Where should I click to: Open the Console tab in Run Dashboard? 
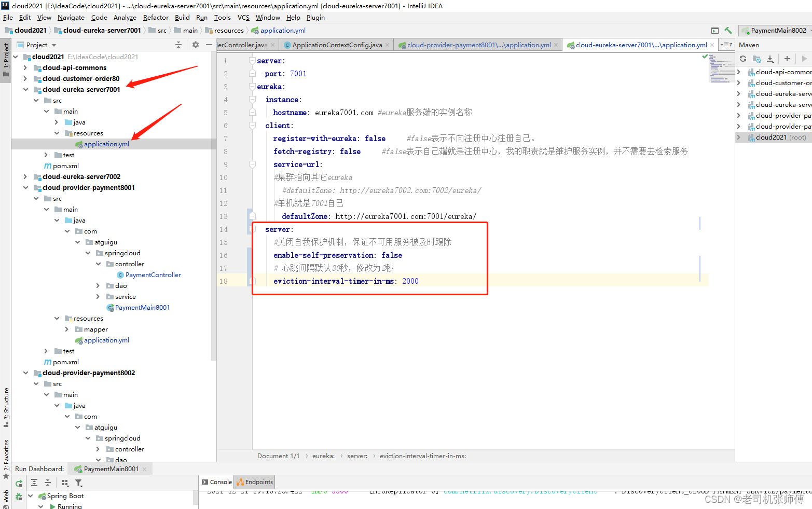pos(217,482)
